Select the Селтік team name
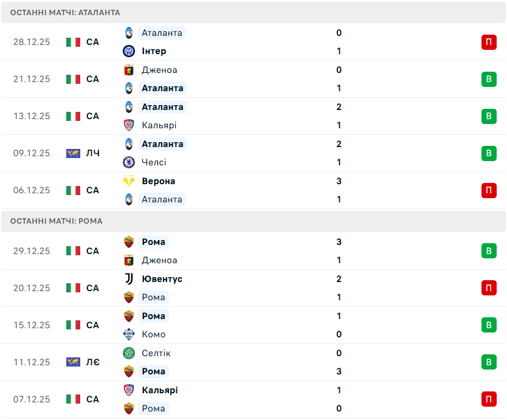Screen dimensions: 507x420 (156, 353)
